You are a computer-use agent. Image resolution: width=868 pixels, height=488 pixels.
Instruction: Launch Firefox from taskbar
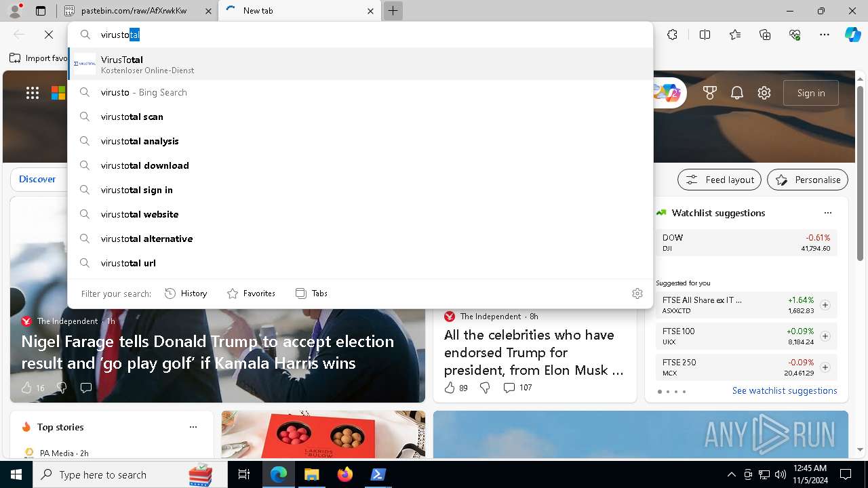(344, 474)
